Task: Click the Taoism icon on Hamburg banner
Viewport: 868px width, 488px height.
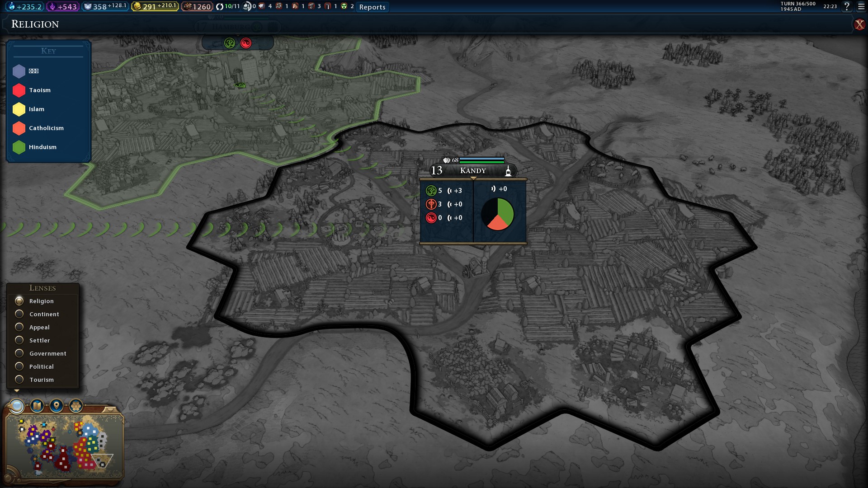Action: pos(246,43)
